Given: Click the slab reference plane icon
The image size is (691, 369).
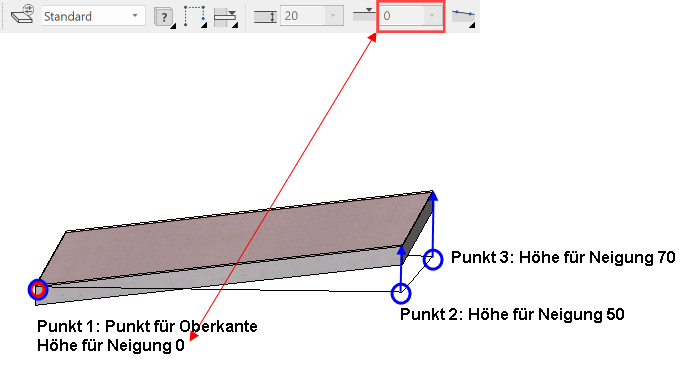Looking at the screenshot, I should pyautogui.click(x=226, y=17).
